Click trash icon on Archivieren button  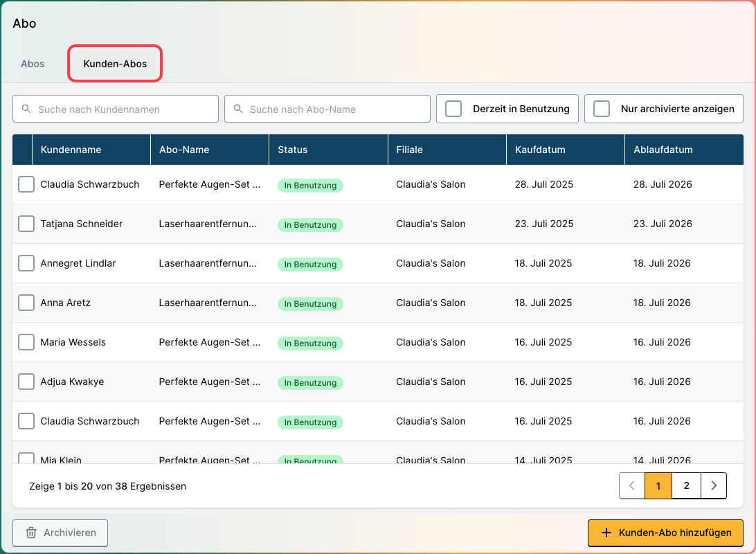click(31, 533)
